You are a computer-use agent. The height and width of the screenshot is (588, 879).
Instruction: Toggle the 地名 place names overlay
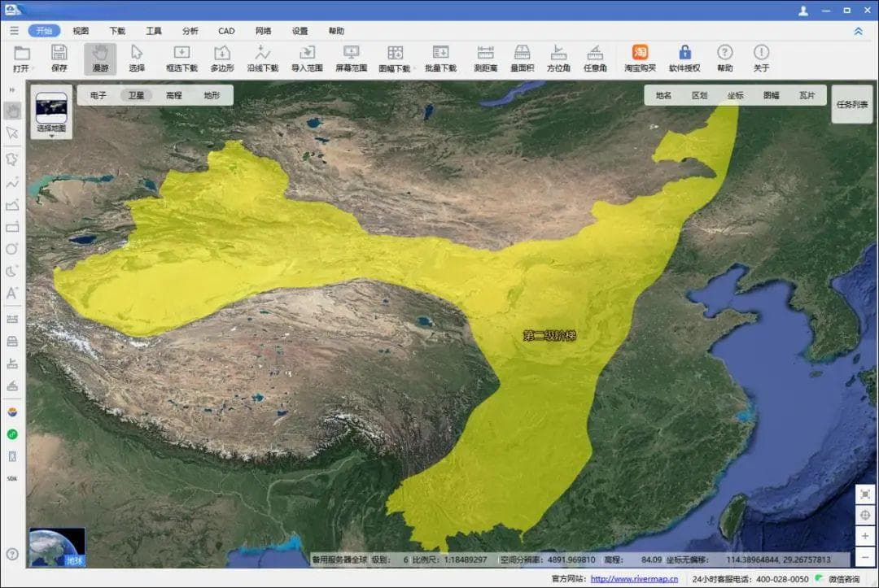(x=664, y=96)
